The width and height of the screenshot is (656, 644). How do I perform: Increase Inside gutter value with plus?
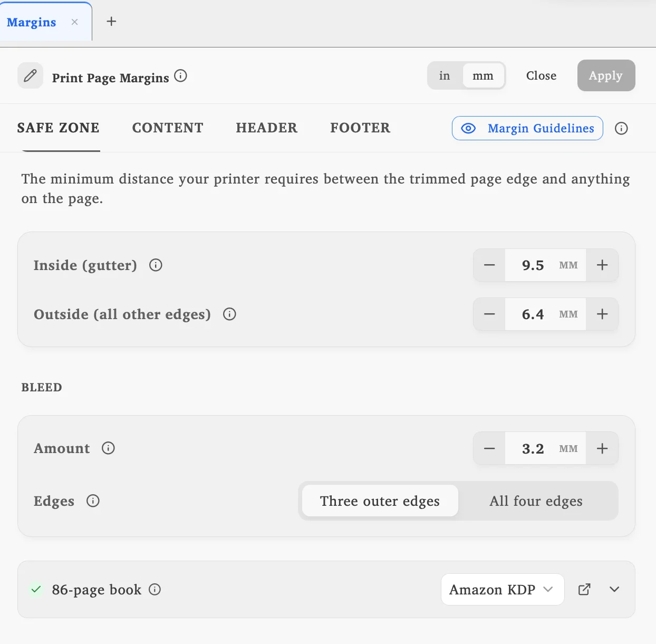602,265
